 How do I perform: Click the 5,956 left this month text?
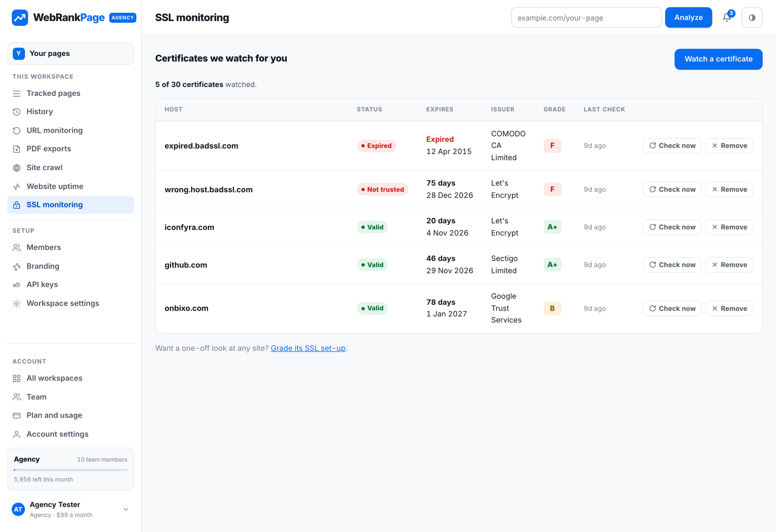(44, 480)
